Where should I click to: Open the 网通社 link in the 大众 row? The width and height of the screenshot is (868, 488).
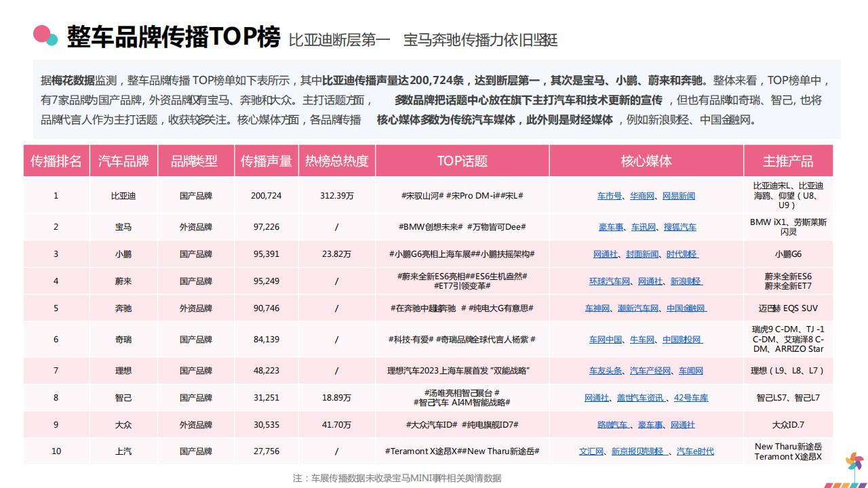tap(683, 425)
